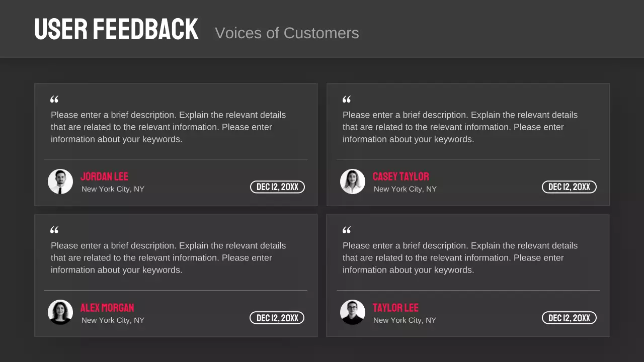Select the DEC 12 badge beside Taylor Lee
The image size is (644, 362).
click(569, 318)
